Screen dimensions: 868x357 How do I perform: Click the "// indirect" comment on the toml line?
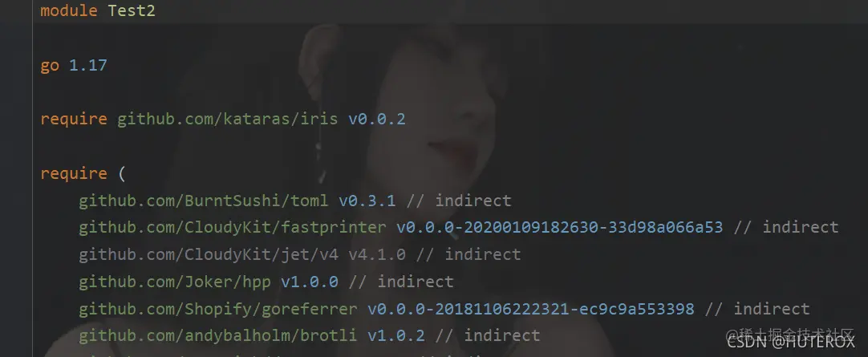click(x=459, y=201)
